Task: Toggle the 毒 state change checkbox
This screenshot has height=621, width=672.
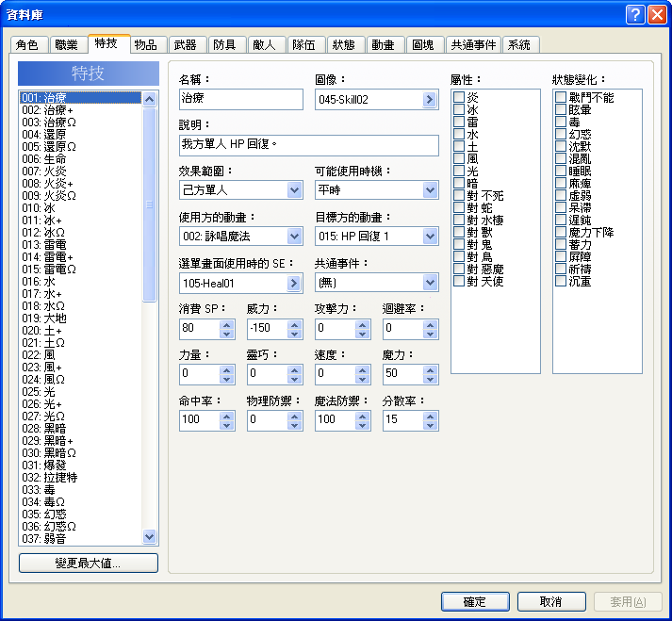Action: [x=561, y=123]
